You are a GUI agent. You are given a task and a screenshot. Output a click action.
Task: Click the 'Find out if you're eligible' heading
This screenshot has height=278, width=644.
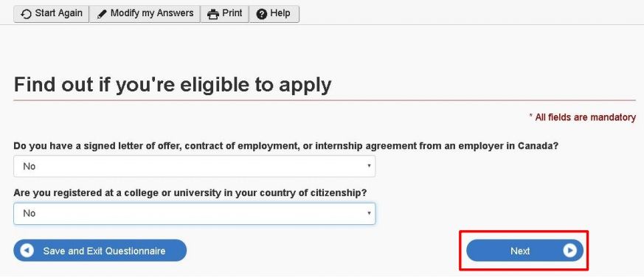(x=173, y=85)
